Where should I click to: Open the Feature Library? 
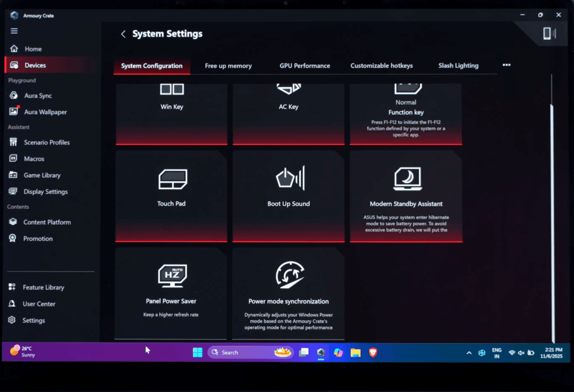43,287
